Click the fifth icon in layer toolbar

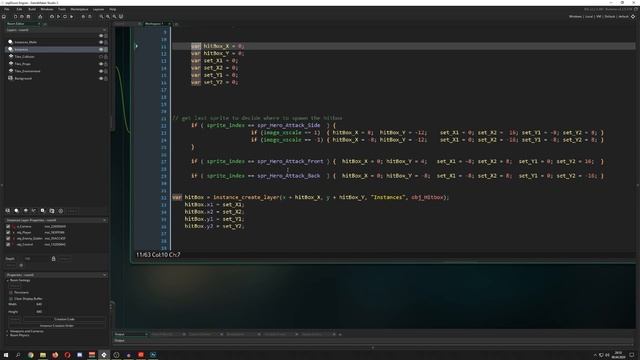pos(43,211)
